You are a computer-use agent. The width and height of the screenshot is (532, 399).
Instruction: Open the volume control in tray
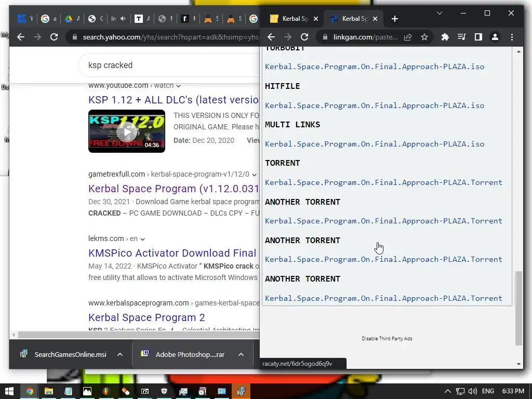(472, 391)
